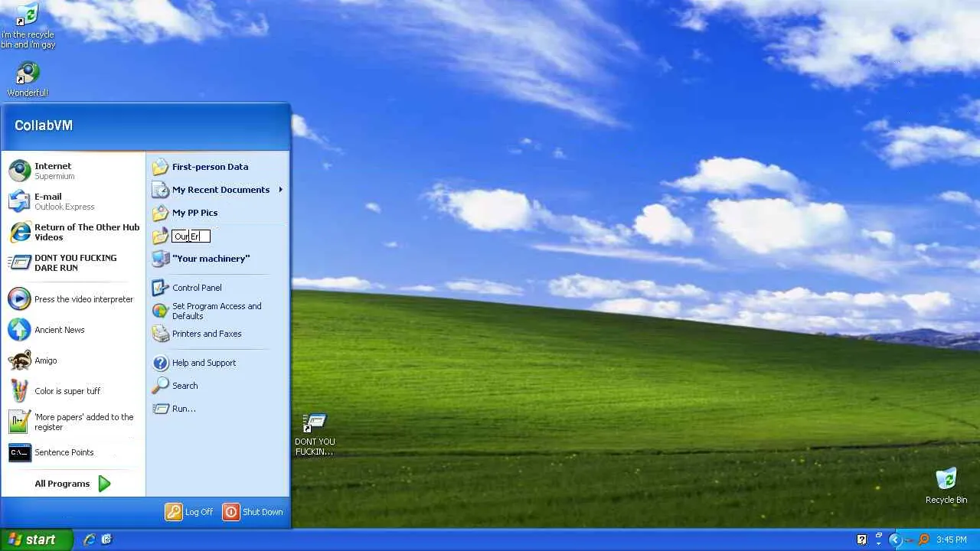This screenshot has height=551, width=980.
Task: Open the First-person Data folder
Action: tap(218, 167)
